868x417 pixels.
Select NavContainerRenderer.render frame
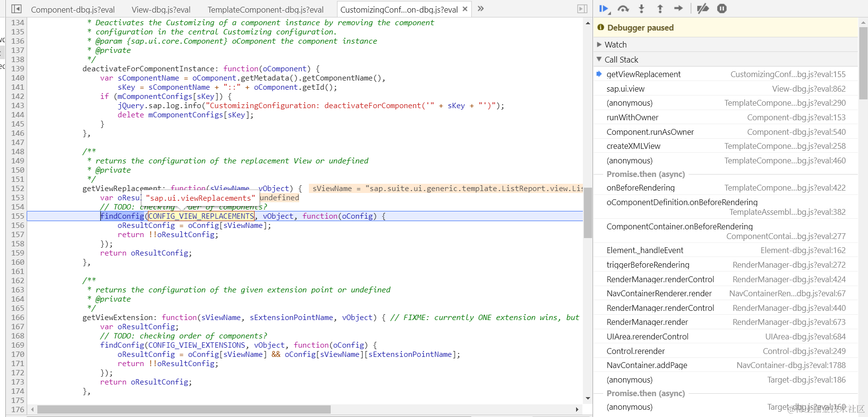click(726, 293)
